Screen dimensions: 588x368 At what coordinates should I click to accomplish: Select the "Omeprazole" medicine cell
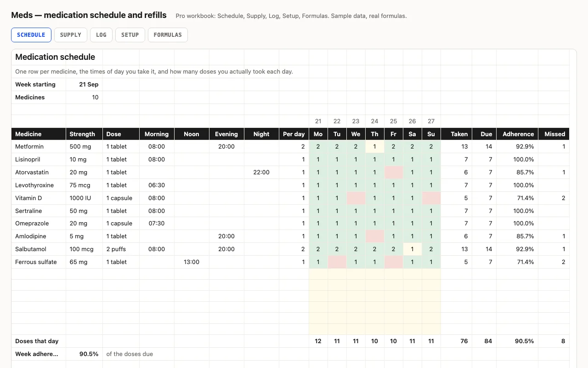coord(39,224)
